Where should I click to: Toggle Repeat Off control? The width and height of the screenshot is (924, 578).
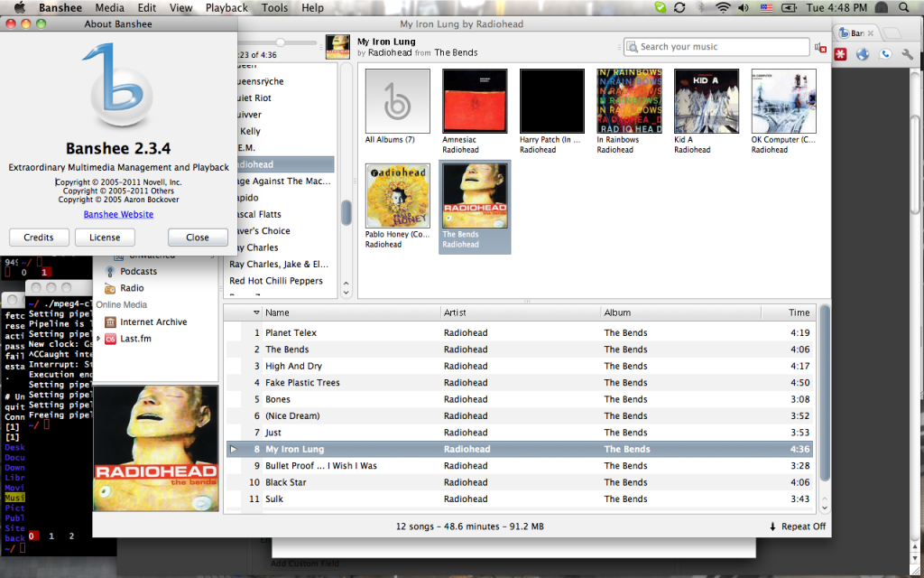(x=798, y=527)
